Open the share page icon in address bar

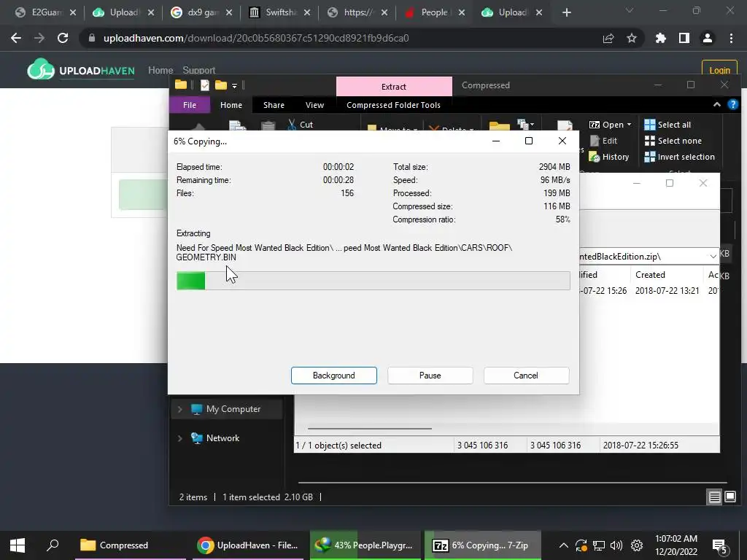pos(608,38)
